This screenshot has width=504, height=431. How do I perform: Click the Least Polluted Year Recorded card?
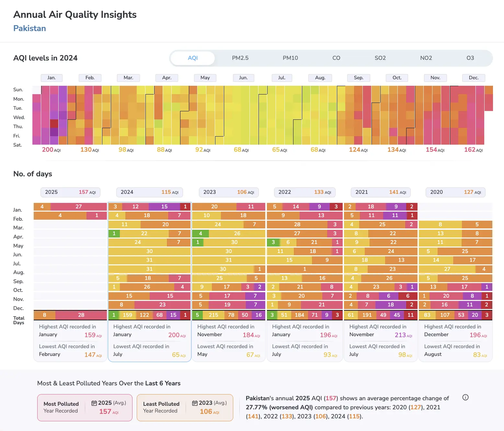[x=185, y=408]
